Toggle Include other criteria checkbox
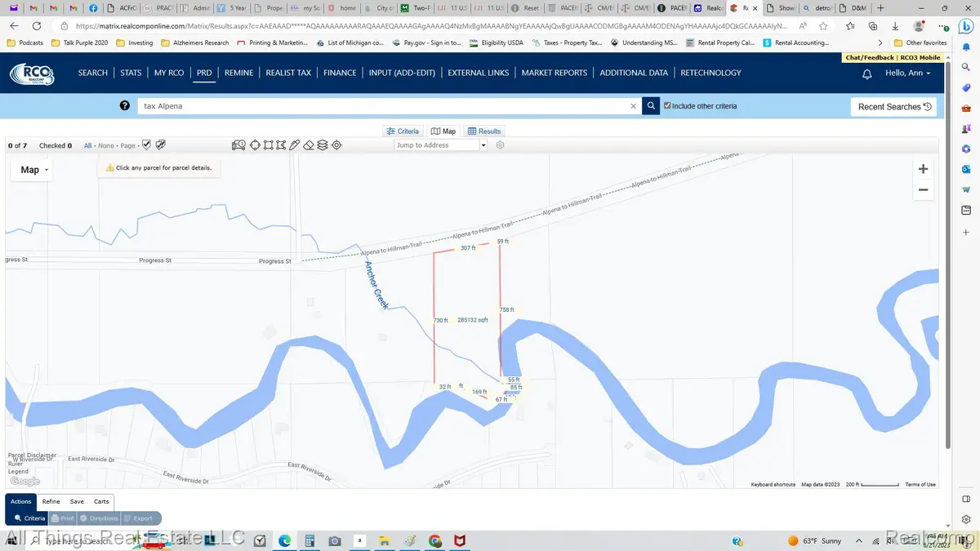This screenshot has width=980, height=551. (668, 106)
